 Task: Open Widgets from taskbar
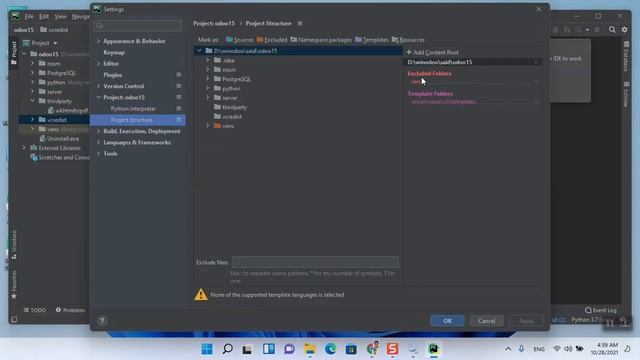(269, 349)
